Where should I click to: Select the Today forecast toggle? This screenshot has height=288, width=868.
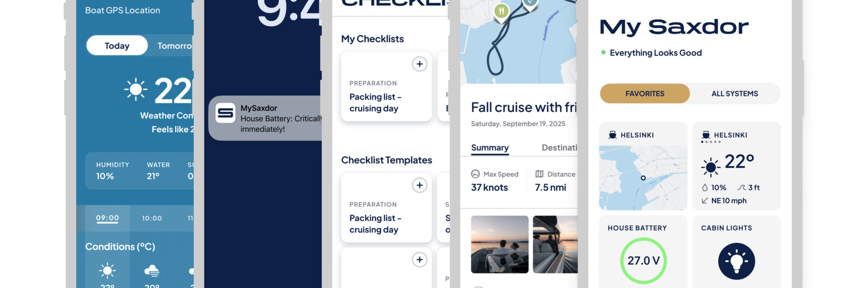click(117, 46)
